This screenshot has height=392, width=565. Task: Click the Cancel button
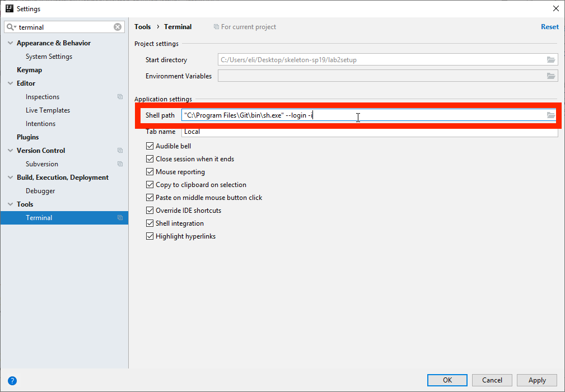pyautogui.click(x=492, y=380)
